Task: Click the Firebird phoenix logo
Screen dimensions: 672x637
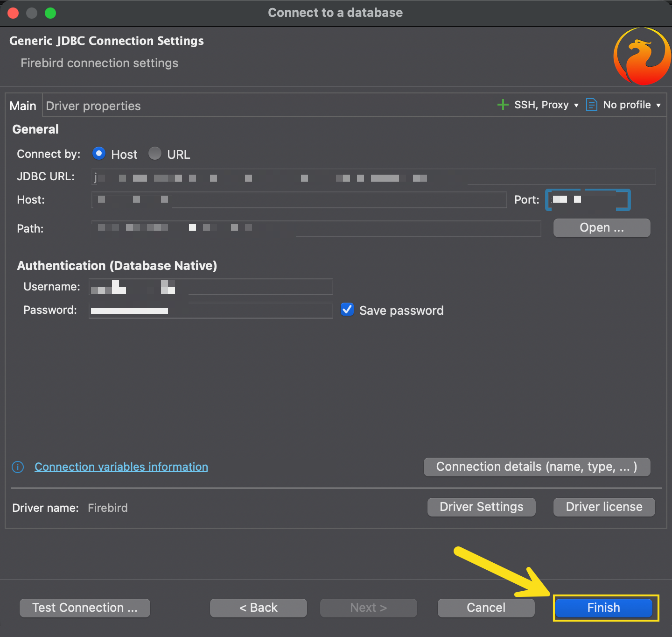Action: [x=642, y=57]
